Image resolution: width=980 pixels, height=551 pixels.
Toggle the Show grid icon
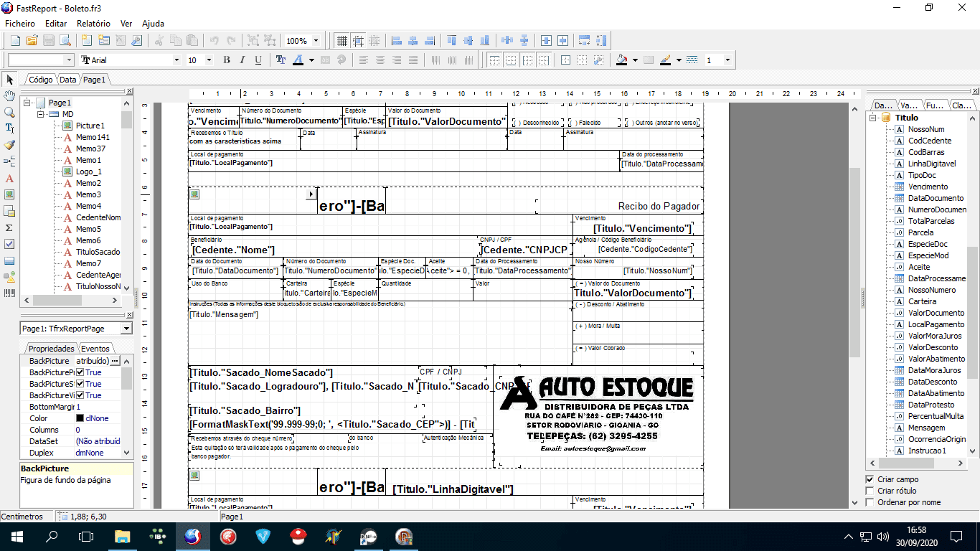[341, 41]
